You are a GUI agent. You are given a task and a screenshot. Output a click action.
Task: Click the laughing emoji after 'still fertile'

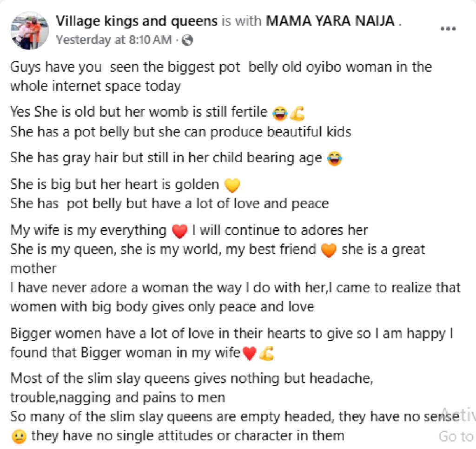pyautogui.click(x=279, y=113)
